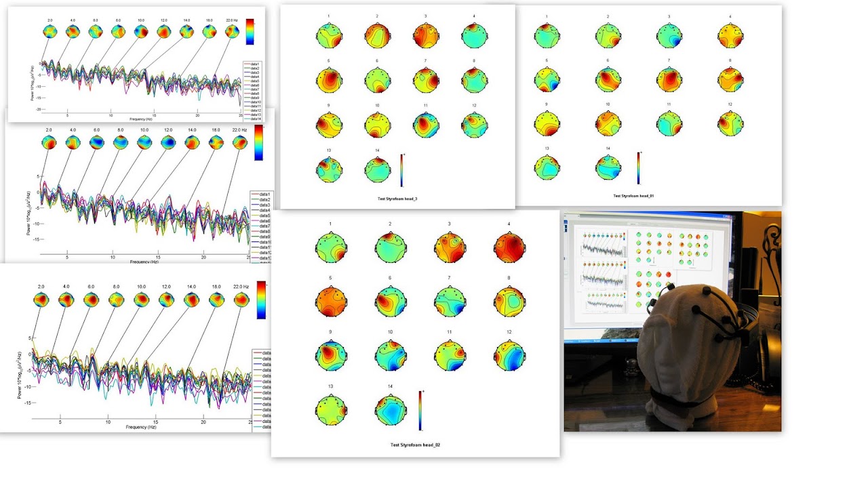Image resolution: width=868 pixels, height=488 pixels.
Task: Click the "Test Styrofoam head_02" caption
Action: click(416, 445)
